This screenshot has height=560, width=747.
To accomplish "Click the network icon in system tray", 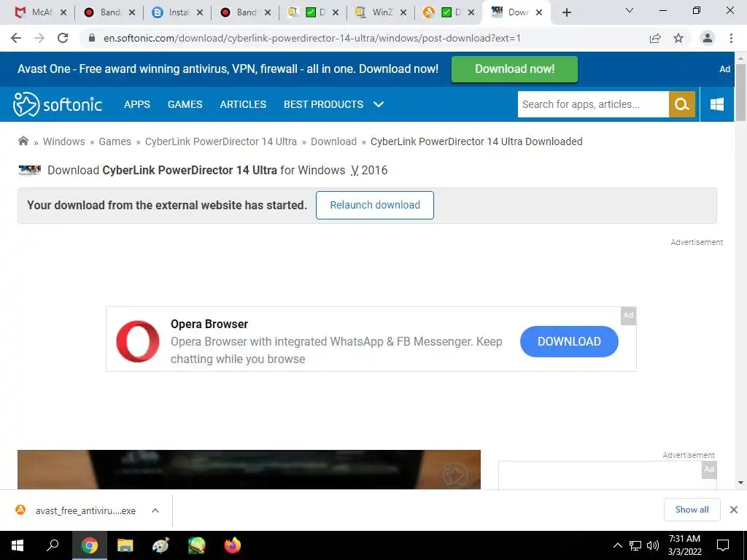I will [635, 545].
